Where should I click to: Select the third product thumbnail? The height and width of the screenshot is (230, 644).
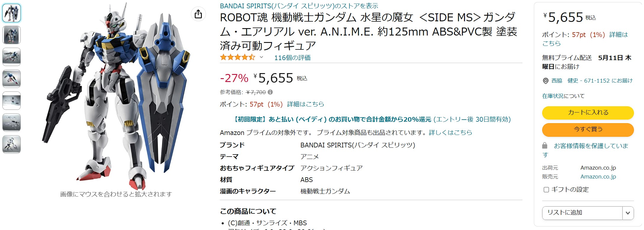tap(12, 57)
